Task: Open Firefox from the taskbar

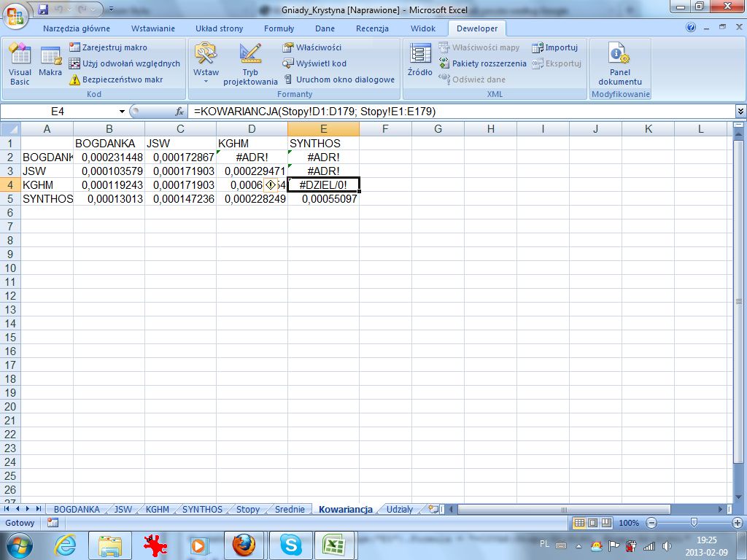Action: pos(244,544)
